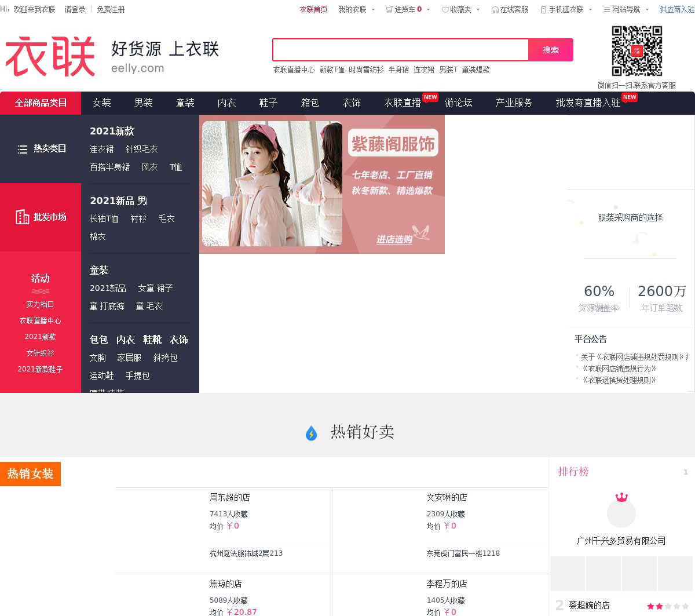The width and height of the screenshot is (695, 616).
Task: Click the 在线客服 headset icon
Action: point(495,10)
